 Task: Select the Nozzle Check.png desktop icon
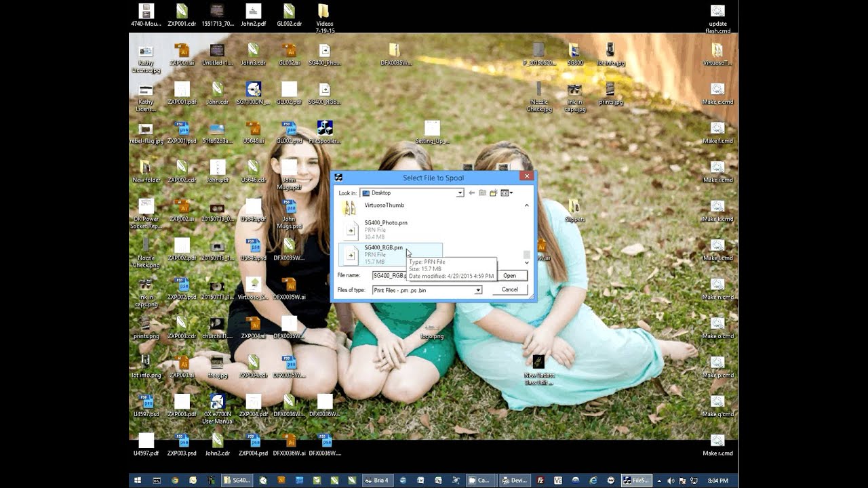point(146,252)
